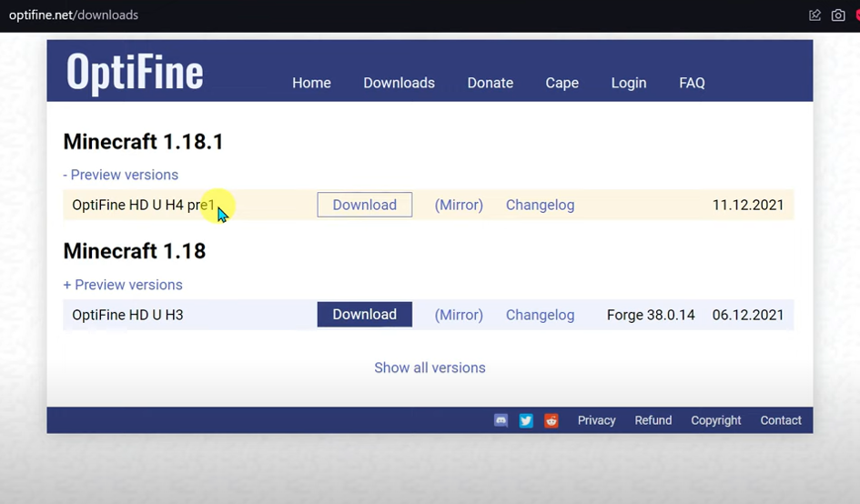This screenshot has width=860, height=504.
Task: View the Changelog for OptiFine HD U H3
Action: [540, 315]
